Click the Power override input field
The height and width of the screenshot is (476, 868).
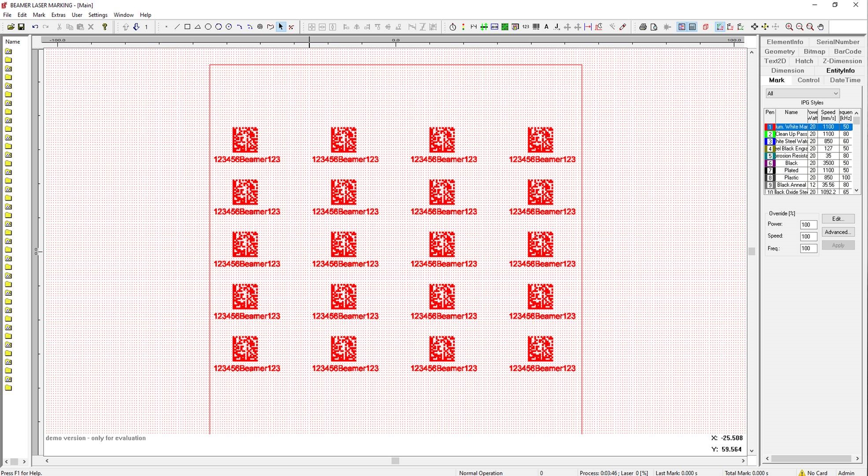(808, 225)
